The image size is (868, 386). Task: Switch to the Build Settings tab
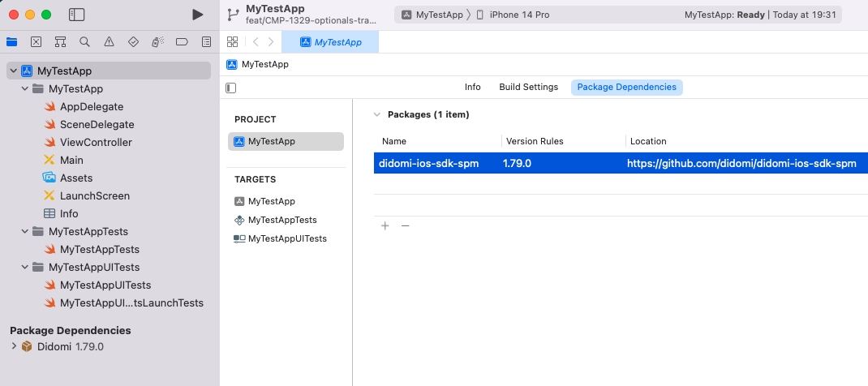coord(528,87)
